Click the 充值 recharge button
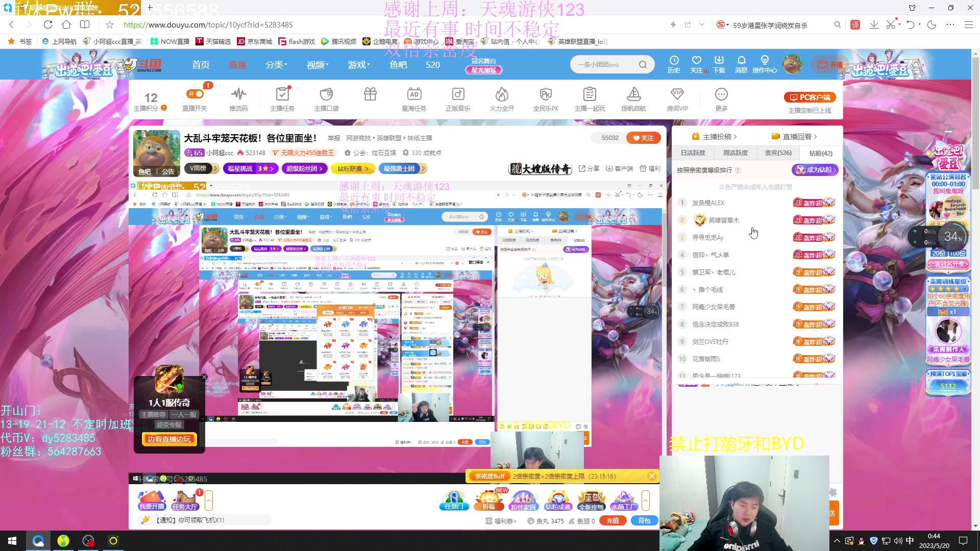The image size is (980, 551). [612, 520]
